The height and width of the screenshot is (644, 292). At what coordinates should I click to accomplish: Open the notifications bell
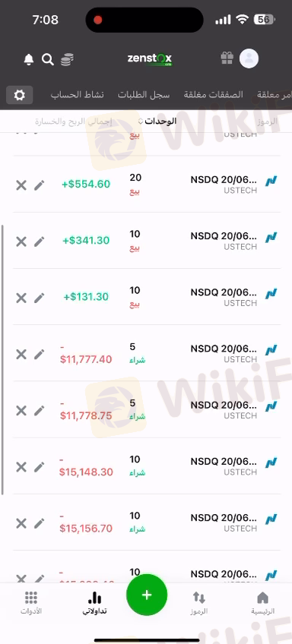tap(28, 59)
